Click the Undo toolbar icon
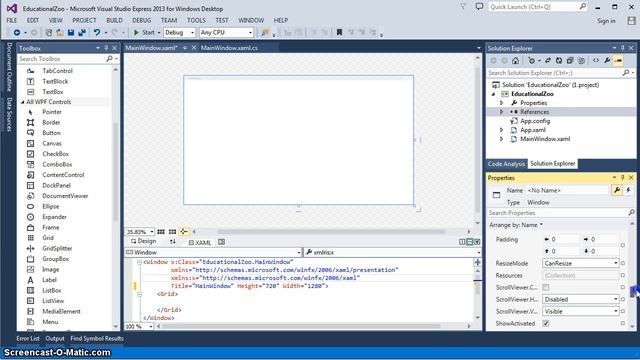Screen dimensions: 640x360 [97, 32]
